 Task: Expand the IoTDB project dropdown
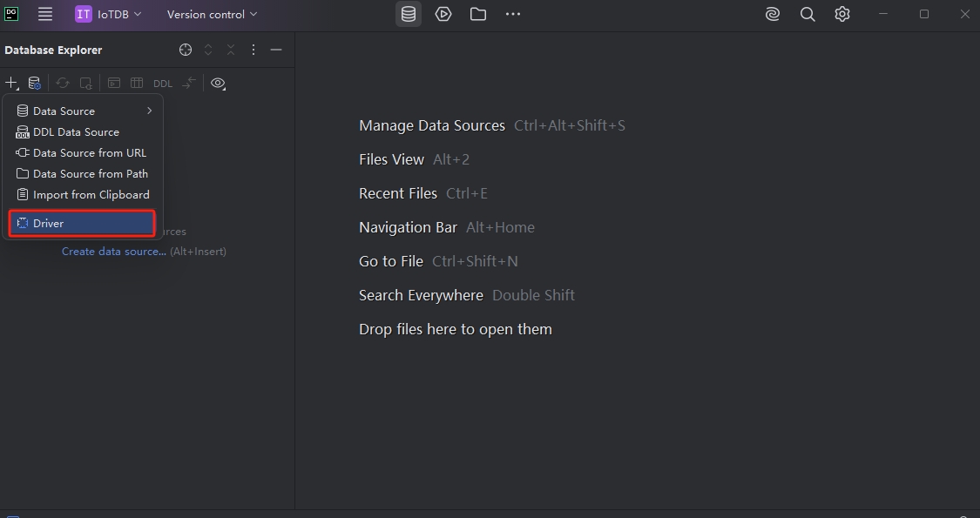(109, 14)
